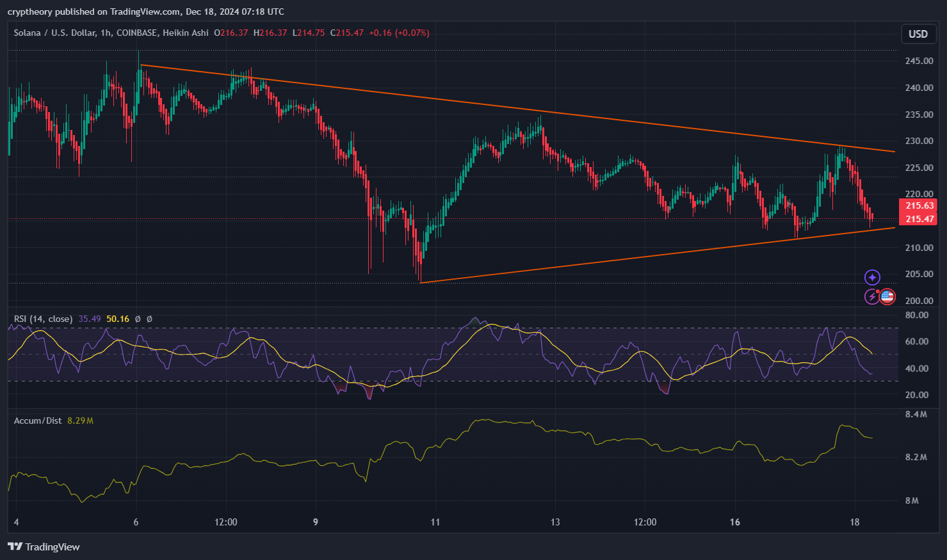This screenshot has width=947, height=560.
Task: Click RSI value 35.49
Action: 90,319
